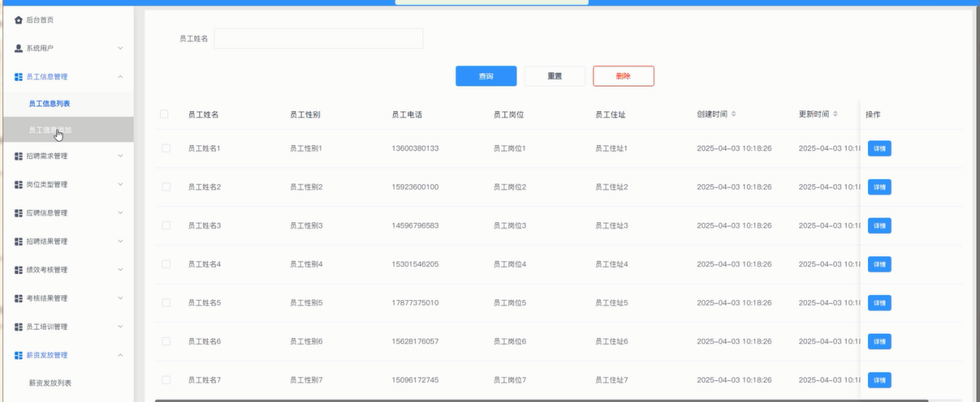This screenshot has height=402, width=980.
Task: Check the checkbox for 员工姓名4 row
Action: (x=164, y=264)
